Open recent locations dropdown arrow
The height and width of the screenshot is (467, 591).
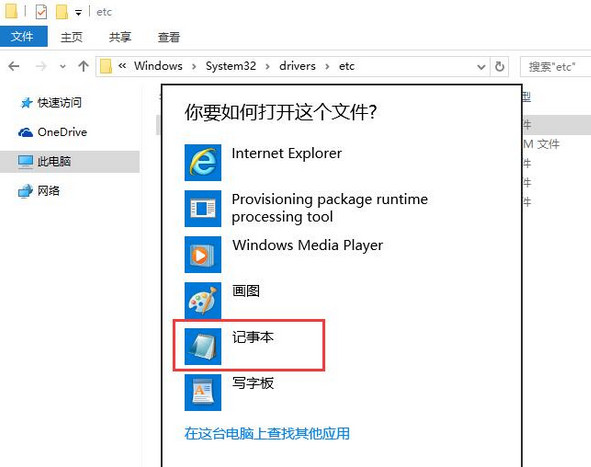click(63, 67)
